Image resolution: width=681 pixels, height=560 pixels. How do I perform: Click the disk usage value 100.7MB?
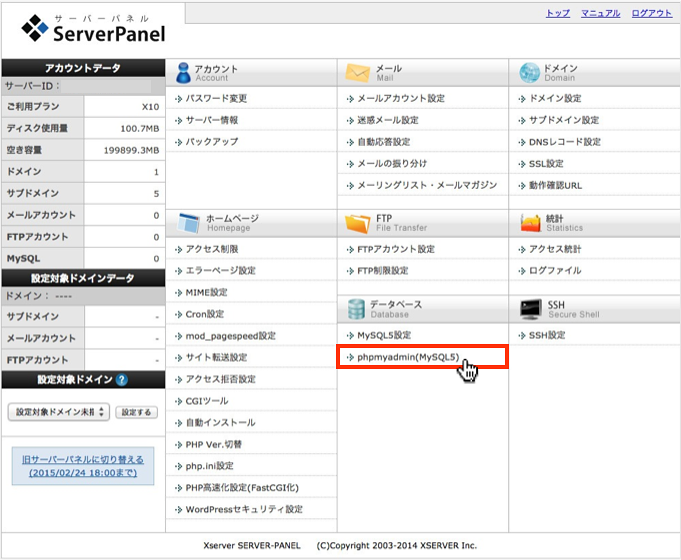[x=139, y=129]
